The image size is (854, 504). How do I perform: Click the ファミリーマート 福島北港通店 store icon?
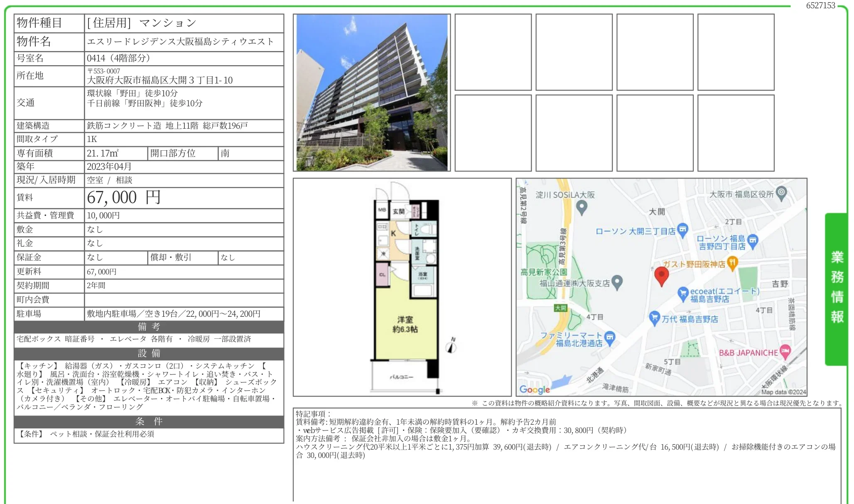609,338
